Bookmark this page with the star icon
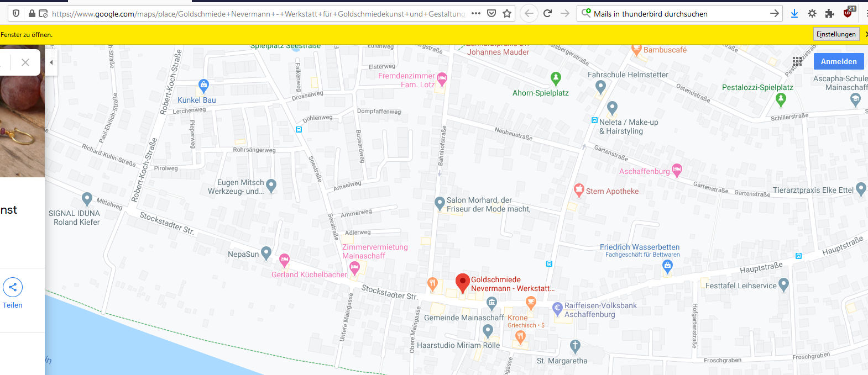 [x=507, y=14]
